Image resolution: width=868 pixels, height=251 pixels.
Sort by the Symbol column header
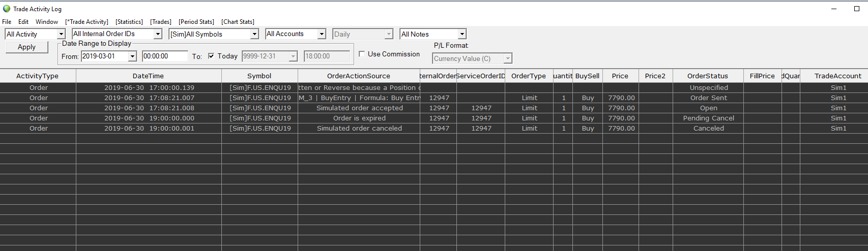pos(259,76)
